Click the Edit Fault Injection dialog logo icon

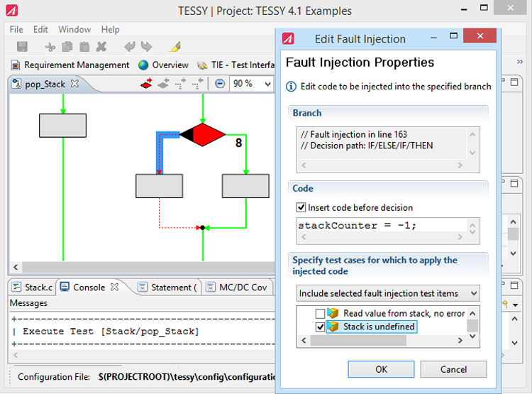(289, 38)
